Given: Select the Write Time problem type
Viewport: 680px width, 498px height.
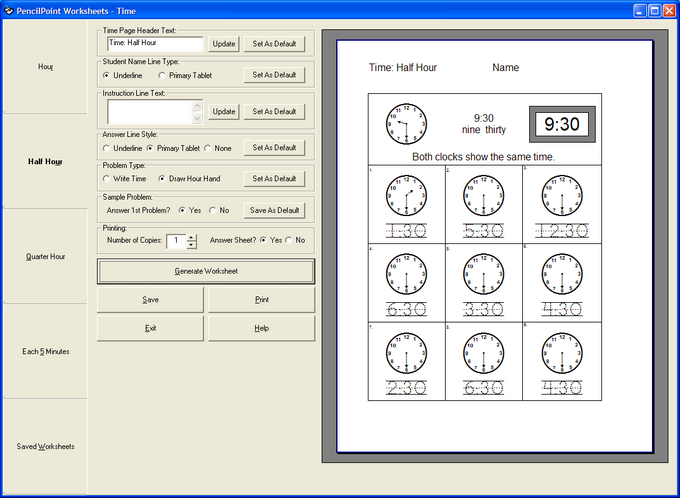Looking at the screenshot, I should click(x=107, y=179).
